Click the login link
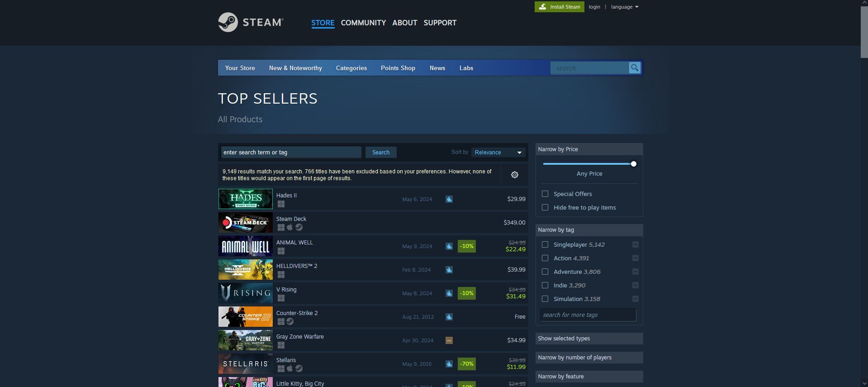The width and height of the screenshot is (868, 387). tap(594, 7)
